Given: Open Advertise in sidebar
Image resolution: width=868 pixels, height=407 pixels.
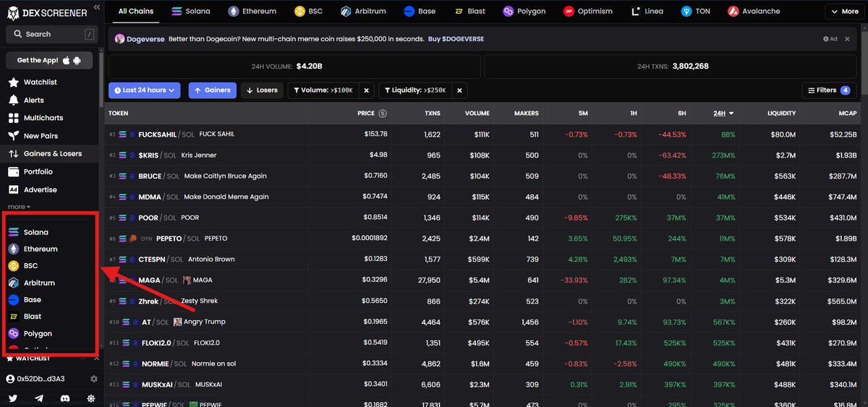Looking at the screenshot, I should coord(51,189).
